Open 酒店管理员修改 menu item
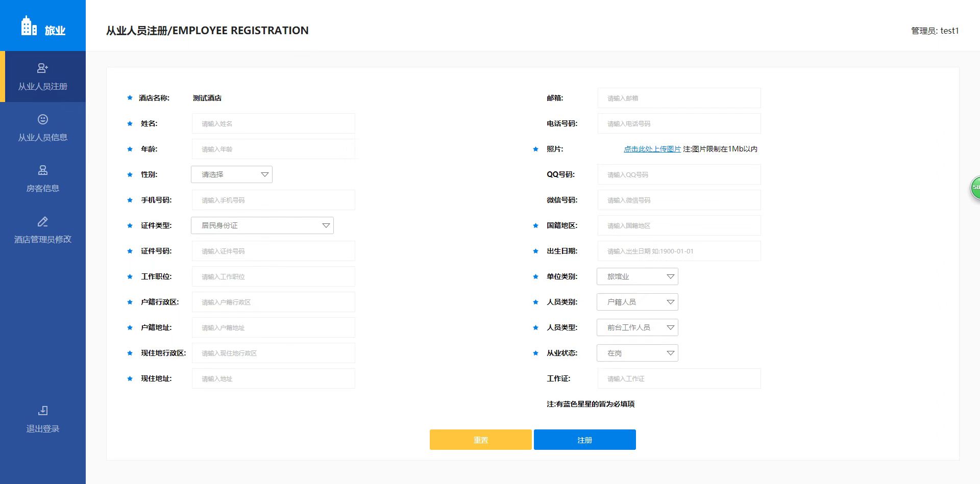 (x=43, y=230)
